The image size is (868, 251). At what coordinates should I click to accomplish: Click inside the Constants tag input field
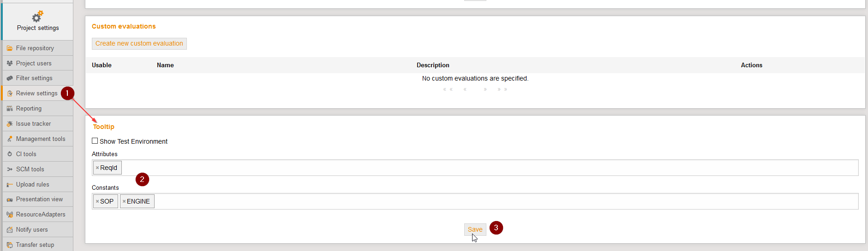tap(475, 201)
